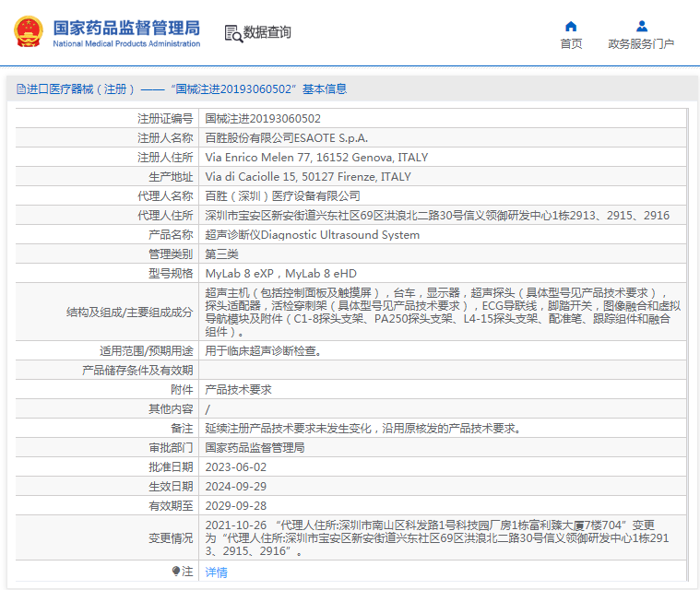Select the 代理人住所 address value
This screenshot has height=590, width=700.
coord(437,216)
